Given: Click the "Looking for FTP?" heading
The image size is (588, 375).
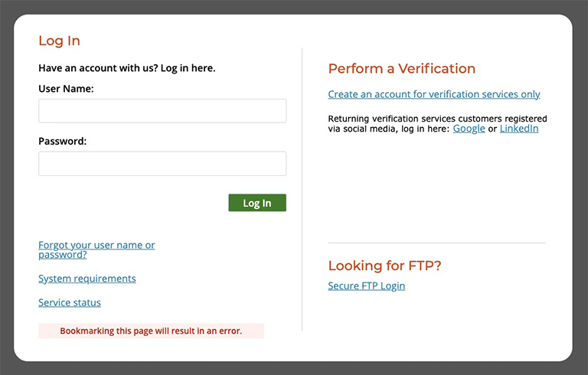Looking at the screenshot, I should (384, 266).
